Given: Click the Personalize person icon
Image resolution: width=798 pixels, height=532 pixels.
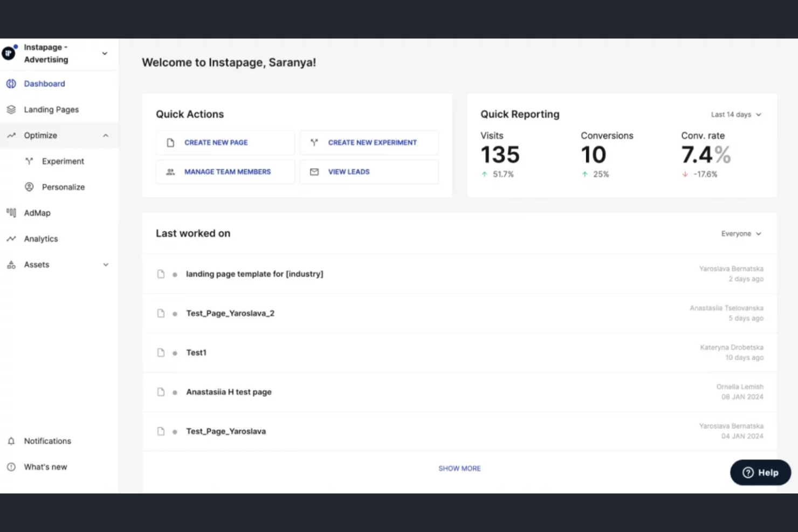Looking at the screenshot, I should [29, 186].
